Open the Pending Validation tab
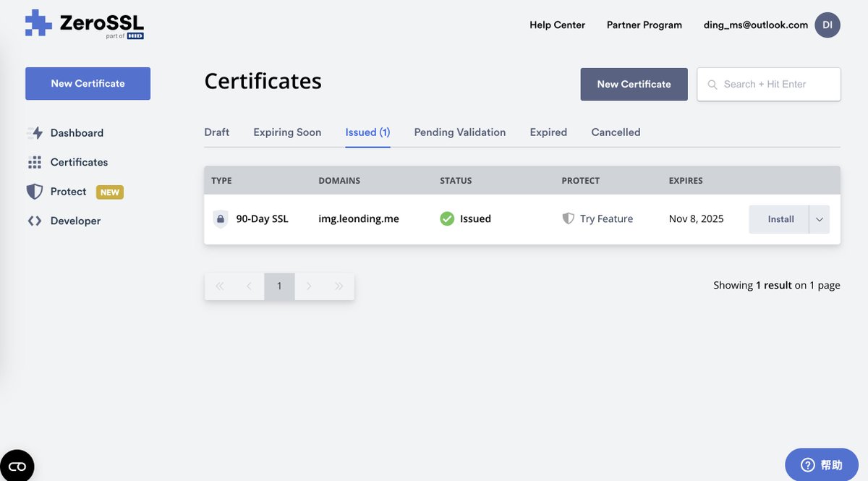 460,132
